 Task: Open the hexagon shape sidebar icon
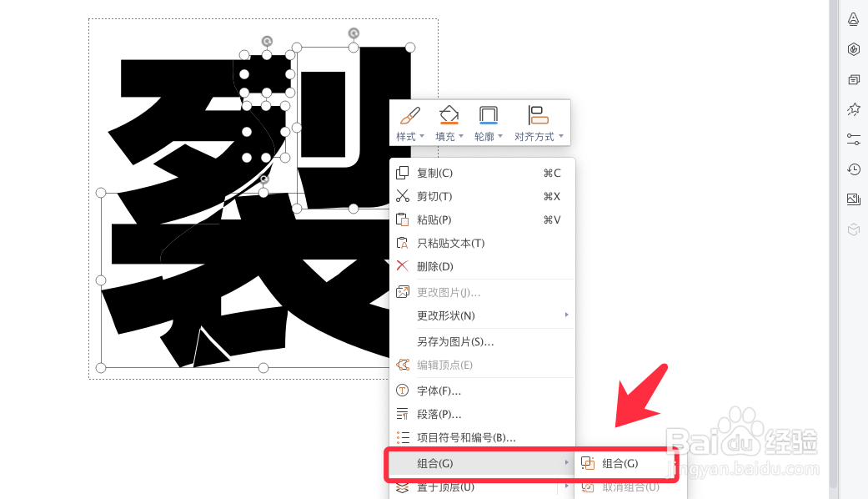tap(854, 49)
